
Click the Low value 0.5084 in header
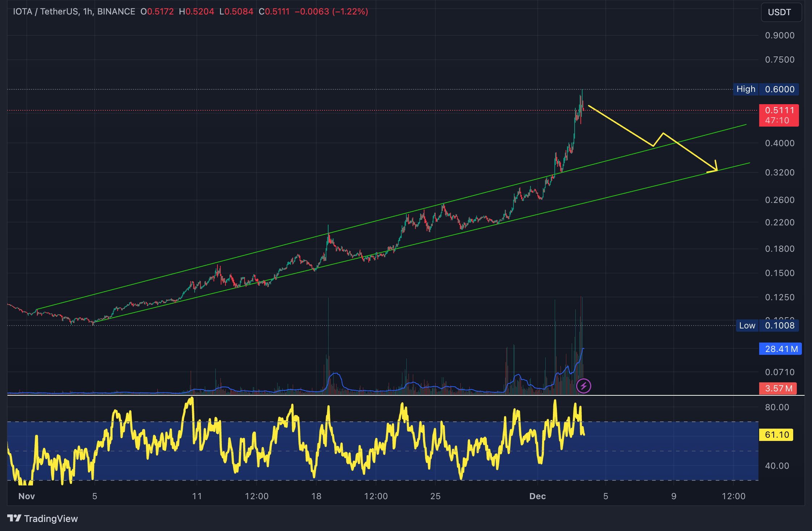[x=239, y=12]
